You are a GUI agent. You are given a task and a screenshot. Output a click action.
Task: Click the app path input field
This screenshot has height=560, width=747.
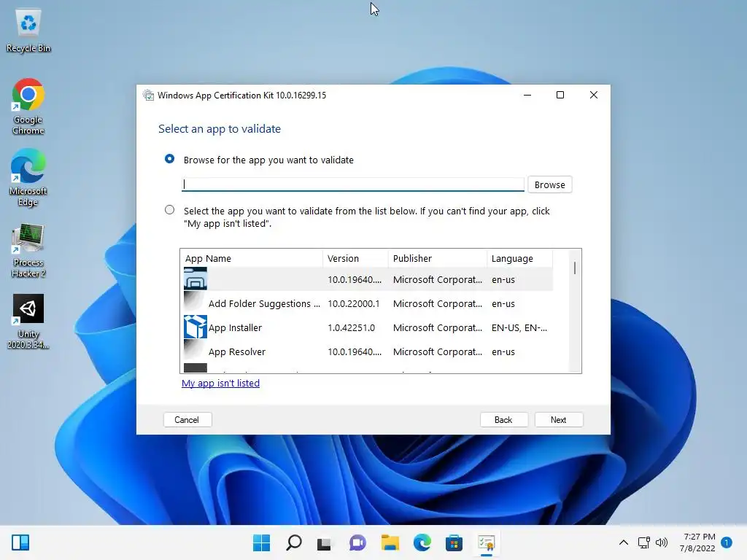(x=352, y=184)
